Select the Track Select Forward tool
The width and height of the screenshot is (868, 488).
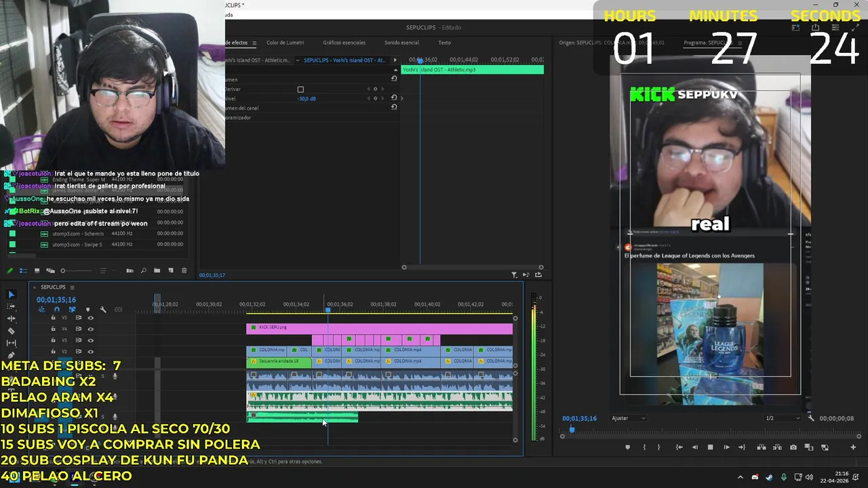coord(11,306)
